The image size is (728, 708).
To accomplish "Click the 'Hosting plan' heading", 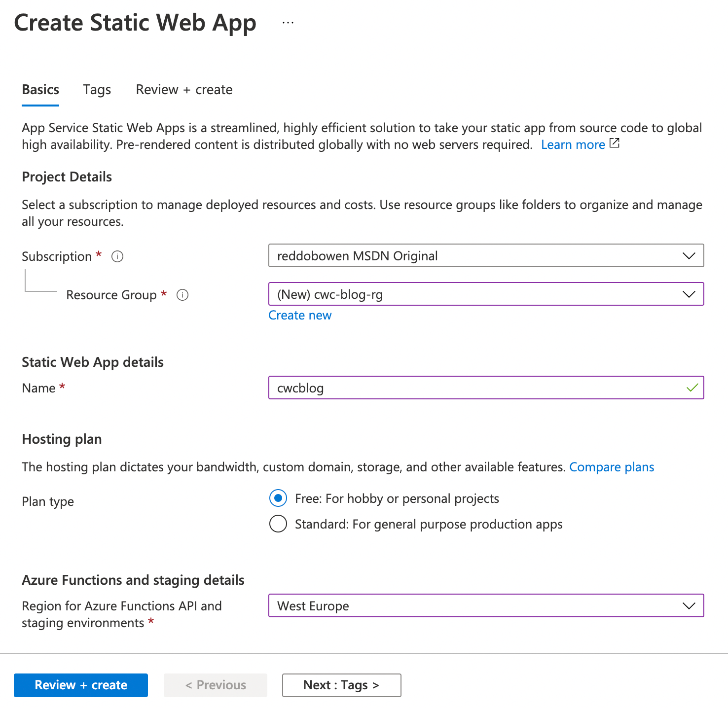I will tap(62, 439).
